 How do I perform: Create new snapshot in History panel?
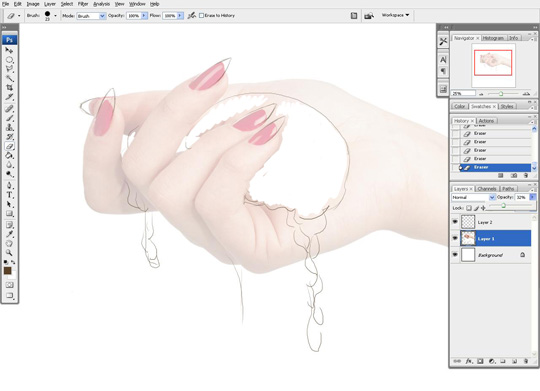click(x=514, y=176)
